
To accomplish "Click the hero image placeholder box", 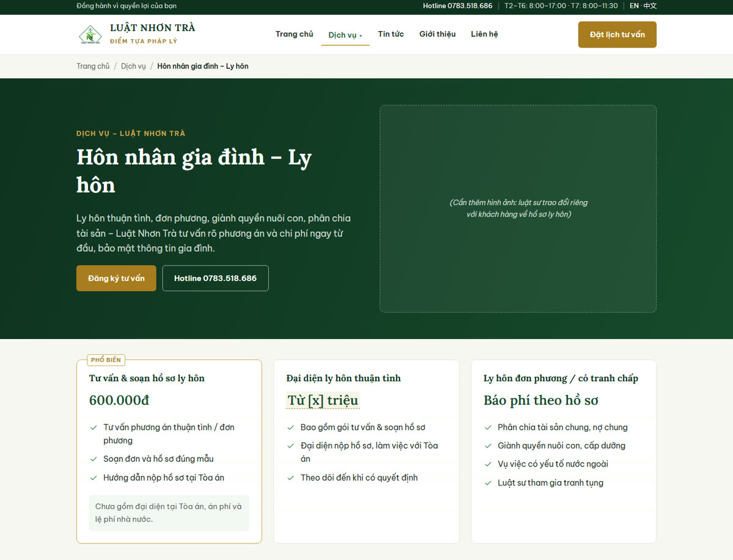I will [x=518, y=209].
